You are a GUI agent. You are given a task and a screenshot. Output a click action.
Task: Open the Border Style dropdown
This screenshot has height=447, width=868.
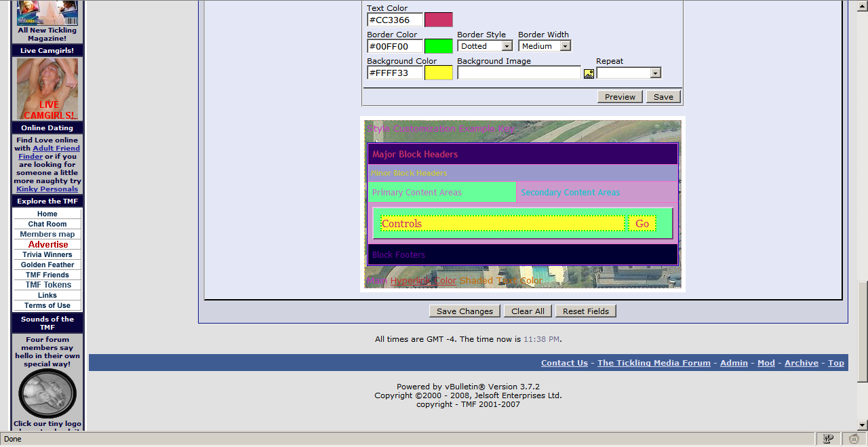485,46
